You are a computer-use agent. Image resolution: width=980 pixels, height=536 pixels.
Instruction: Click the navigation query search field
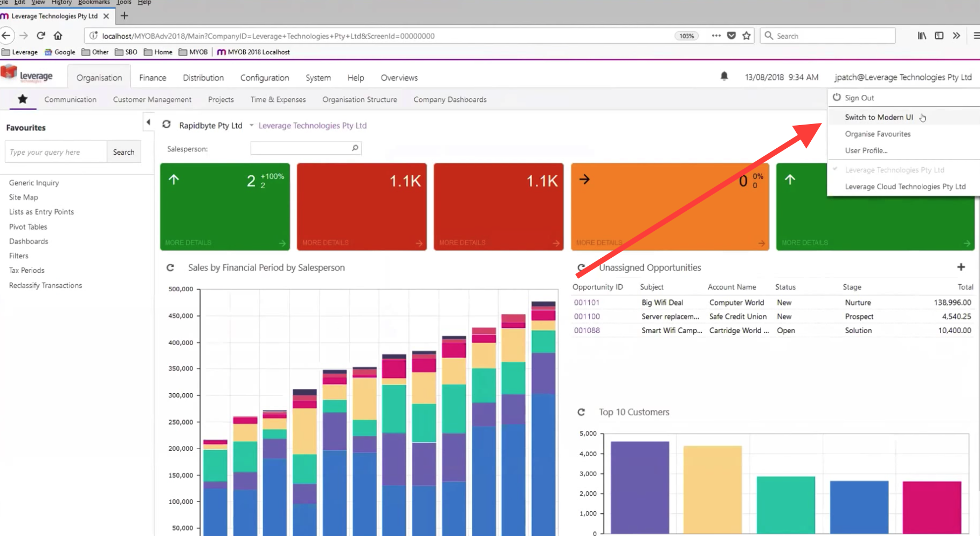(x=56, y=152)
